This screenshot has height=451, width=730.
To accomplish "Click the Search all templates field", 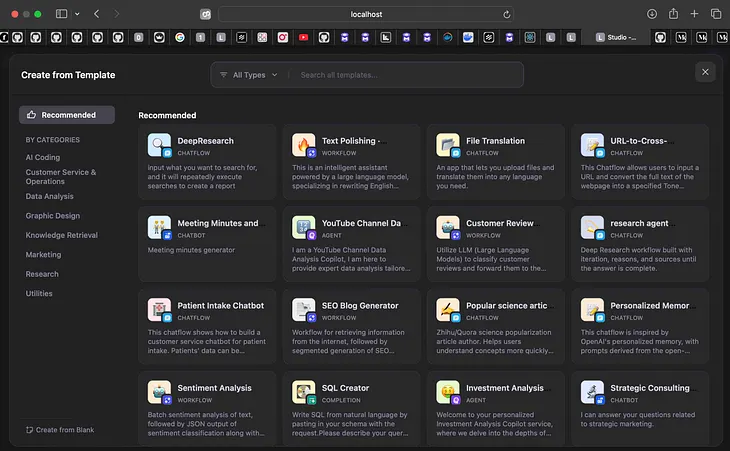I will tap(408, 74).
